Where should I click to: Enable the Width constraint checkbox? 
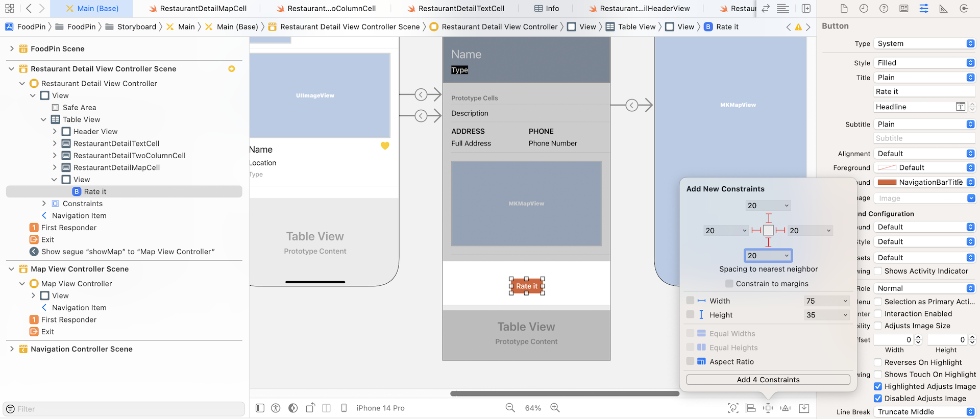[x=690, y=301]
